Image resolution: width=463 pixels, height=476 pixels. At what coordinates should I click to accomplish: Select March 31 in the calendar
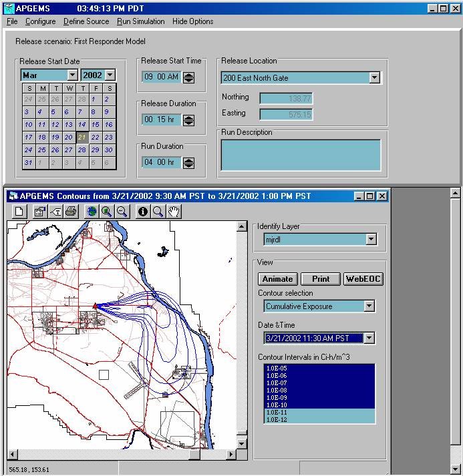point(29,162)
